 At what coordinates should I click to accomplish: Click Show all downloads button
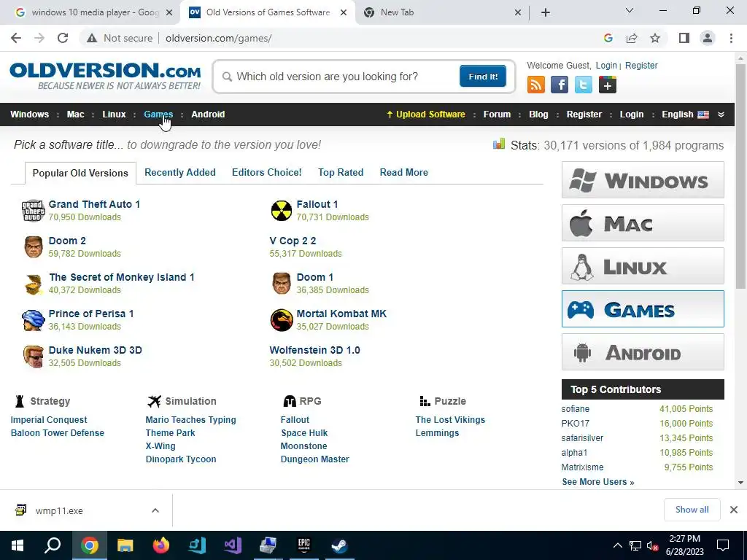[x=692, y=510]
